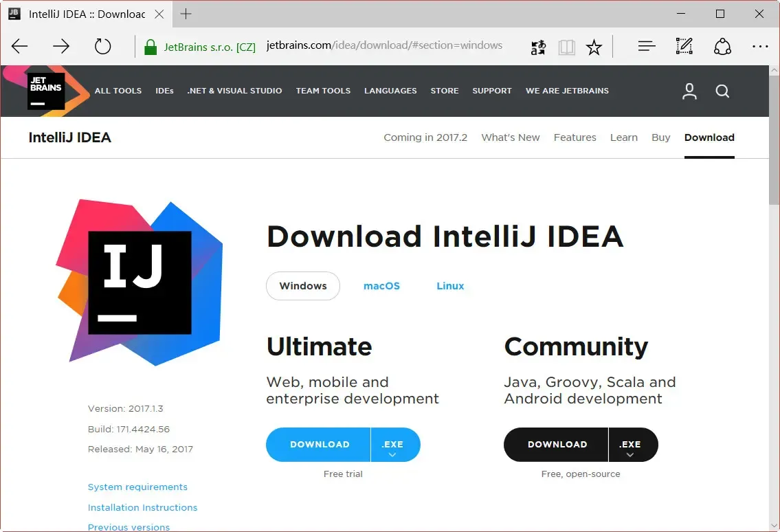Add page to favorites with star icon
Screen dimensions: 780x532
tap(594, 47)
